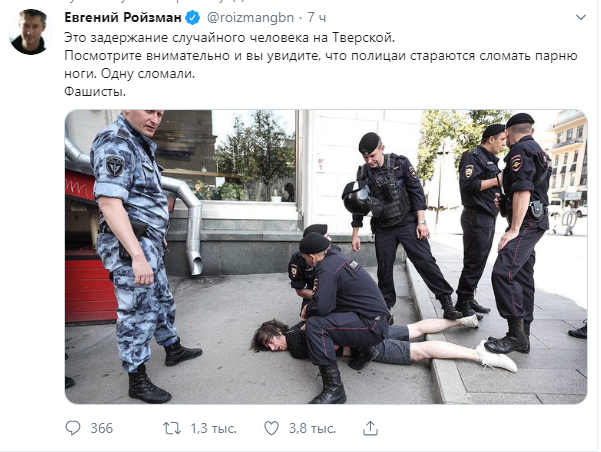The width and height of the screenshot is (601, 452).
Task: Click the blue verified badge icon
Action: (193, 18)
